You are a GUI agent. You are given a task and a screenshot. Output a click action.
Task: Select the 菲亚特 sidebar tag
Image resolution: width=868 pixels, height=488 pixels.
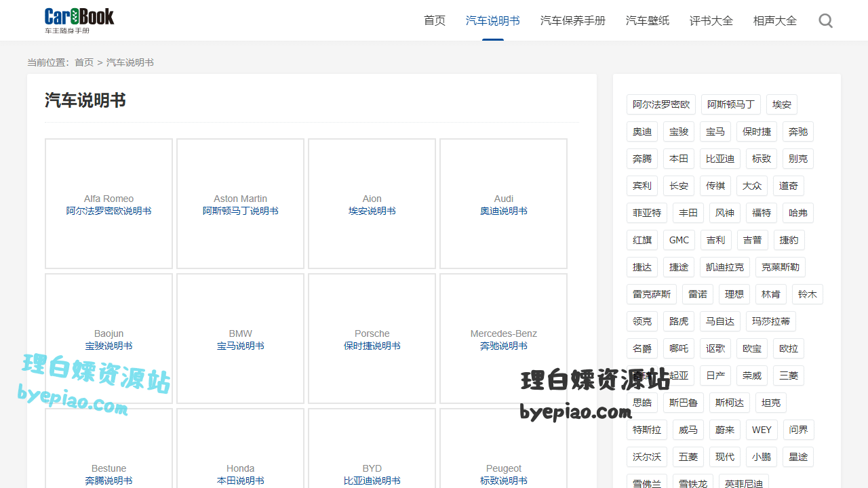click(647, 213)
